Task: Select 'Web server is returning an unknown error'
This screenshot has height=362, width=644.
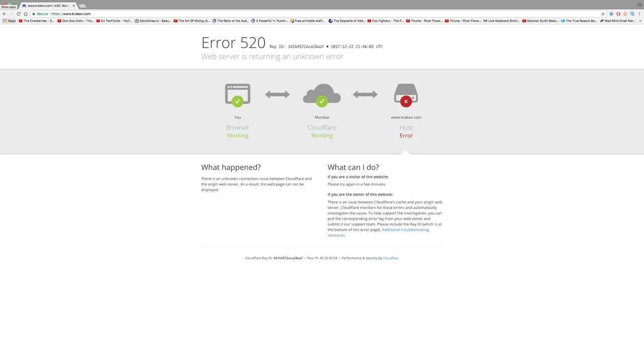Action: [x=272, y=56]
